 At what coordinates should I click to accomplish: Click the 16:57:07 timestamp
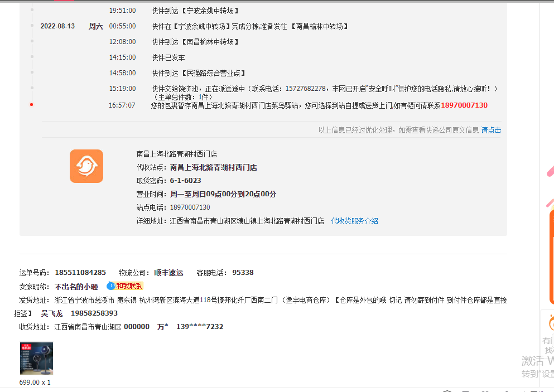(x=122, y=105)
